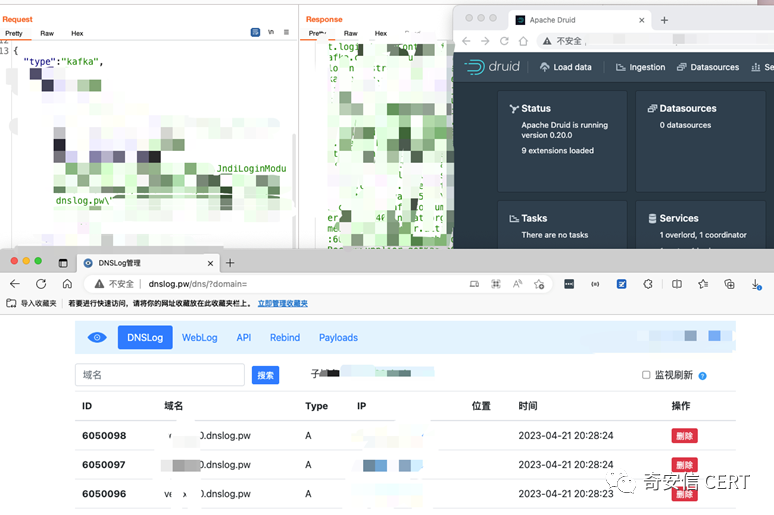The height and width of the screenshot is (515, 774).
Task: Open Load data in Druid navigation
Action: [566, 67]
